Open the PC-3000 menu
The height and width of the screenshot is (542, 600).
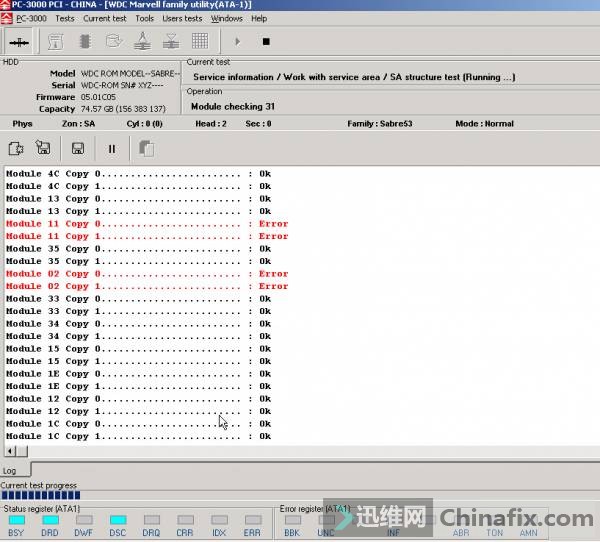(x=31, y=18)
